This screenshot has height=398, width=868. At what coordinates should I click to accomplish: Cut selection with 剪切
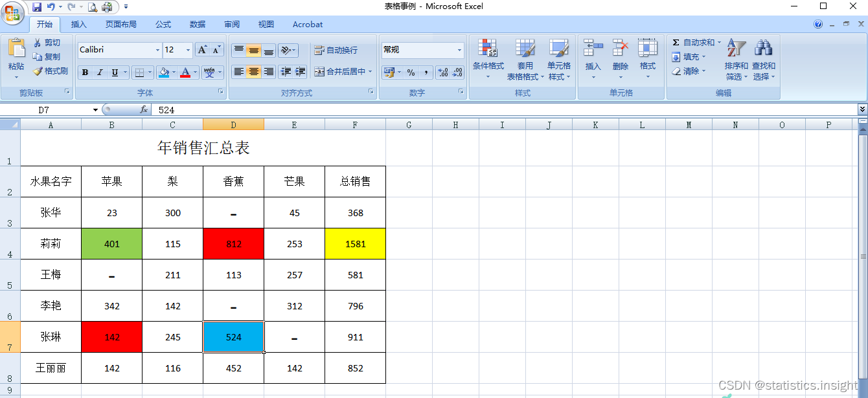47,43
